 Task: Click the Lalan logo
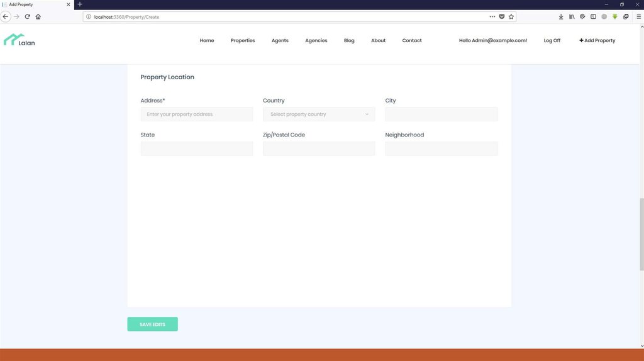pos(19,40)
